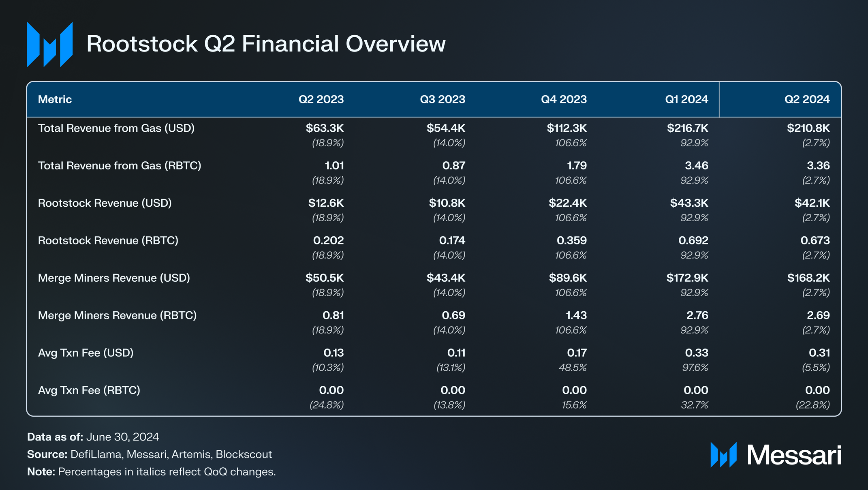
Task: Click the '$63.3K' value cell
Action: tap(325, 128)
